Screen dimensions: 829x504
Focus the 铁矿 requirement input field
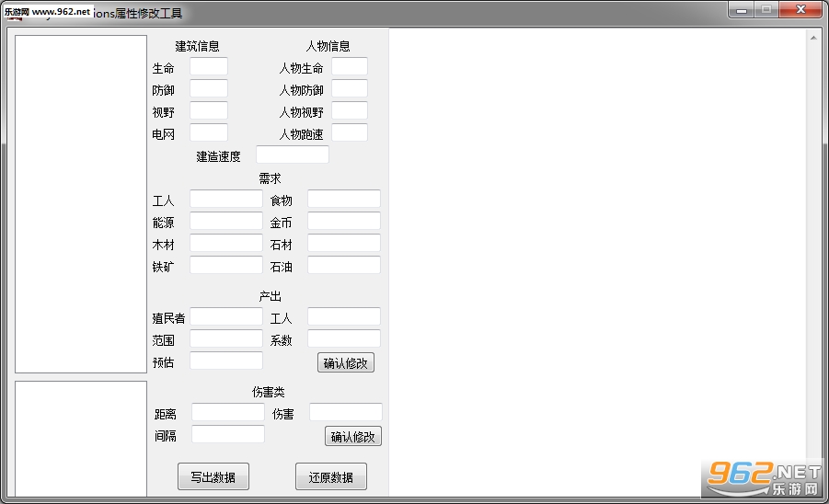(x=226, y=265)
